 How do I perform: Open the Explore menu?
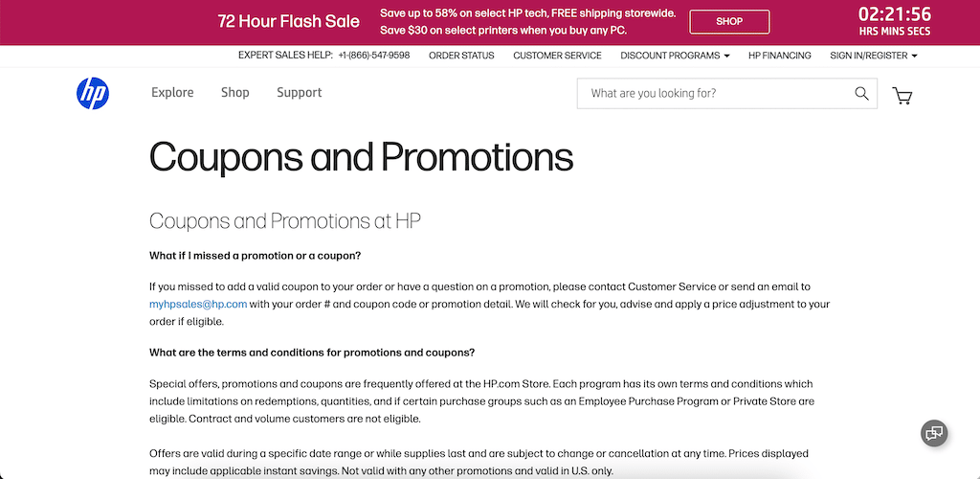172,93
